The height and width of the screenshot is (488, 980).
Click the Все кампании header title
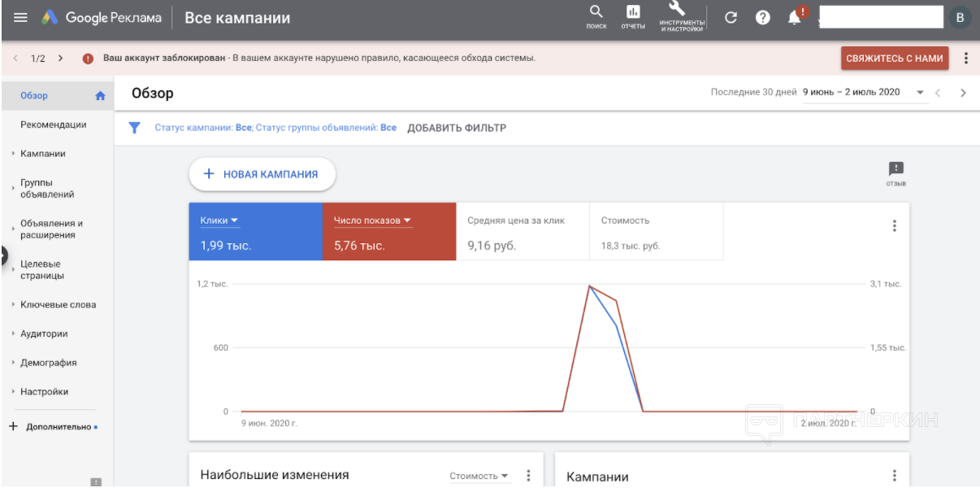(237, 18)
